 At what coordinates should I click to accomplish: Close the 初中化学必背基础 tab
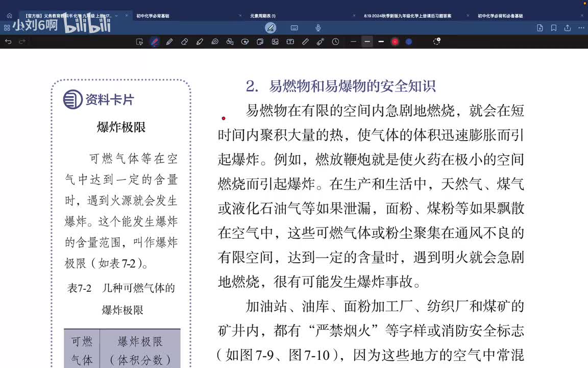(240, 16)
